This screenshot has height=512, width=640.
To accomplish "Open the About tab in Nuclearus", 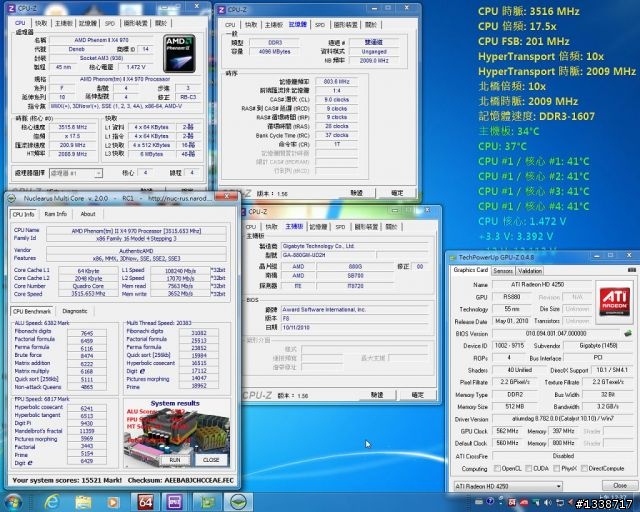I will point(88,214).
